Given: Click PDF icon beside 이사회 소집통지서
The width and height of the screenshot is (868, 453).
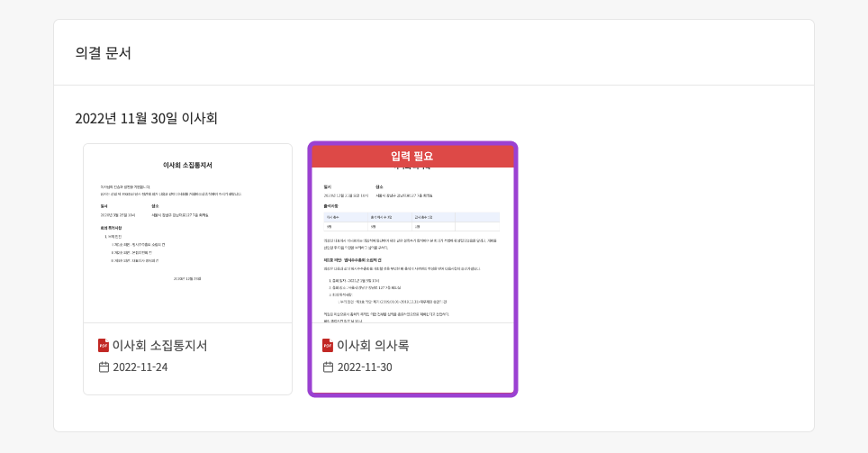Looking at the screenshot, I should pos(103,345).
